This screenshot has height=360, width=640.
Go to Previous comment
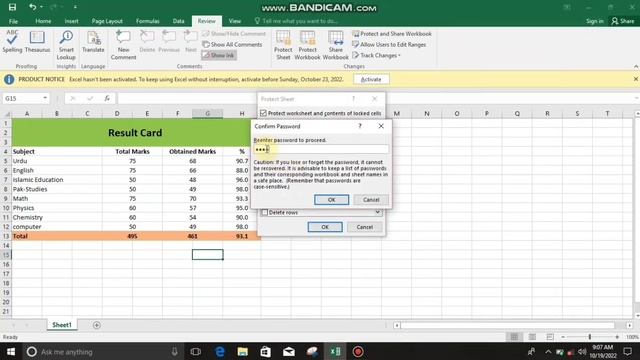point(169,42)
